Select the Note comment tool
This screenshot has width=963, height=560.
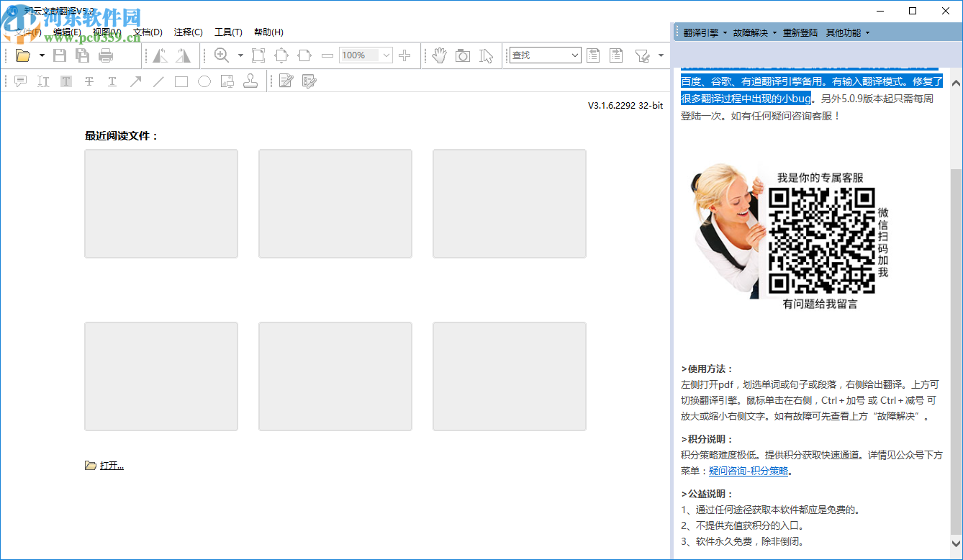pos(20,81)
